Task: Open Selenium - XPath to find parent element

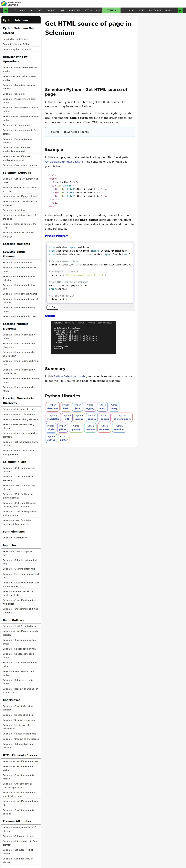Action: point(21,470)
